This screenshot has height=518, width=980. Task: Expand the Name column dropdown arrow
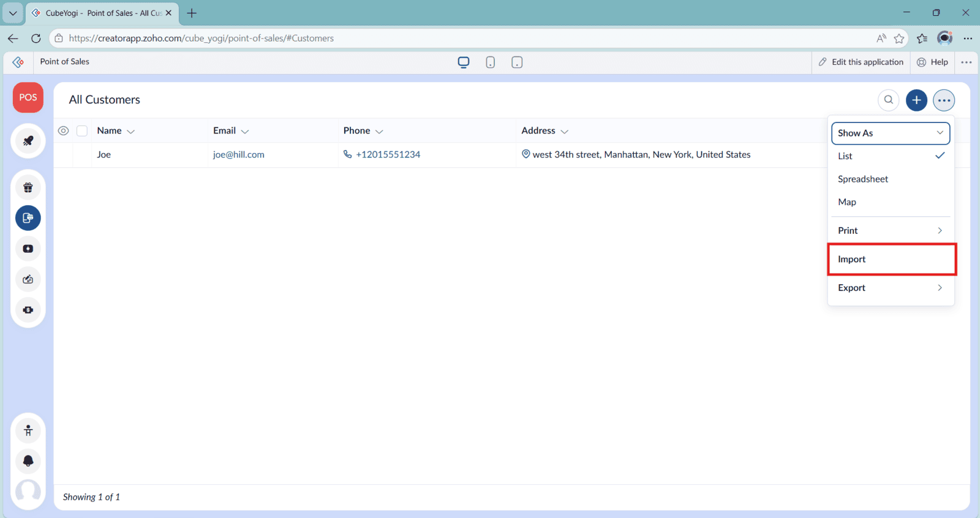click(x=130, y=132)
